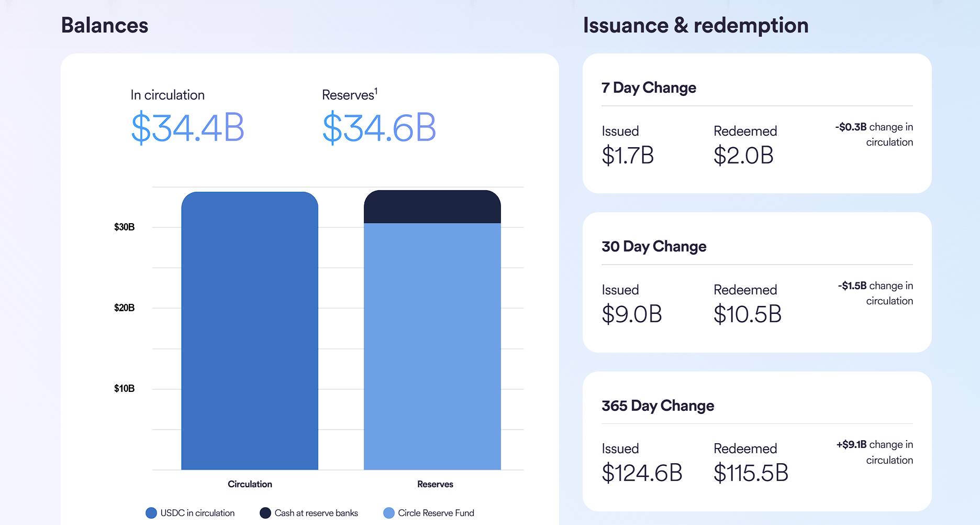Click the 7 Day Change heading
This screenshot has height=525, width=980.
[649, 87]
